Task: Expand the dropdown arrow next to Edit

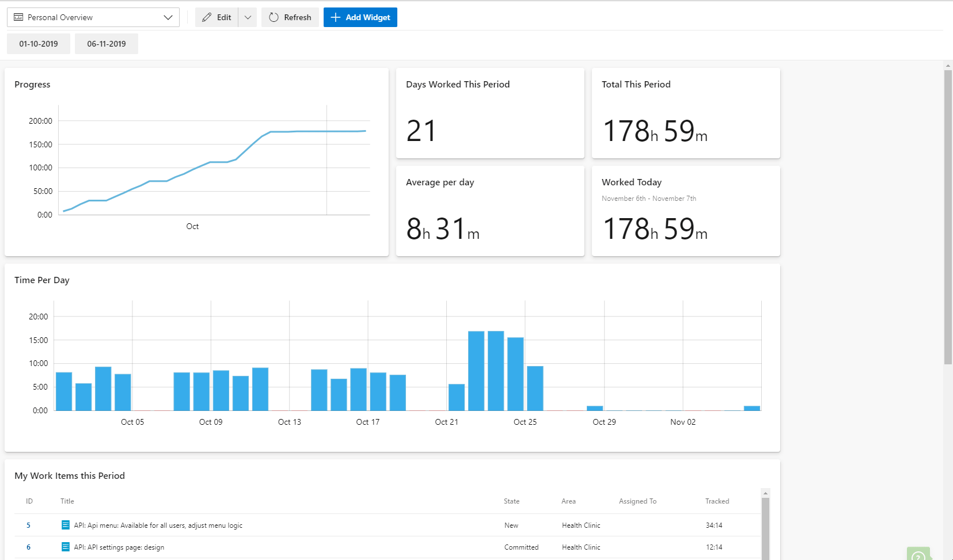Action: (248, 17)
